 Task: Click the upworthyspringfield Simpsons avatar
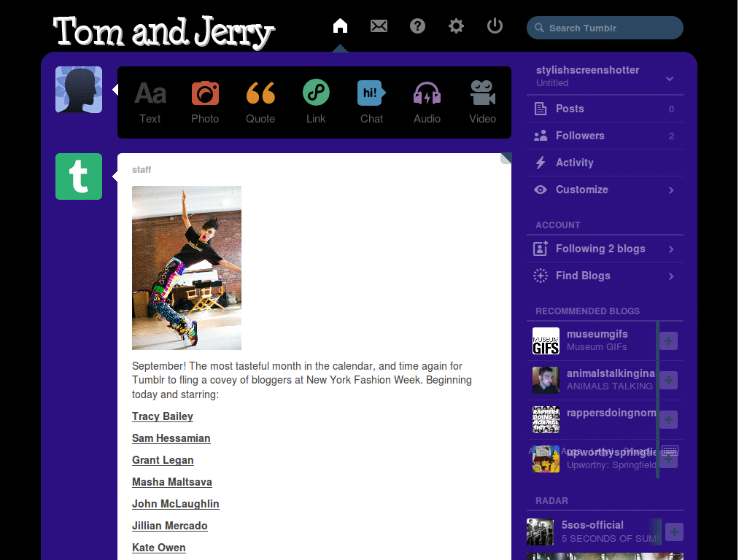tap(546, 459)
